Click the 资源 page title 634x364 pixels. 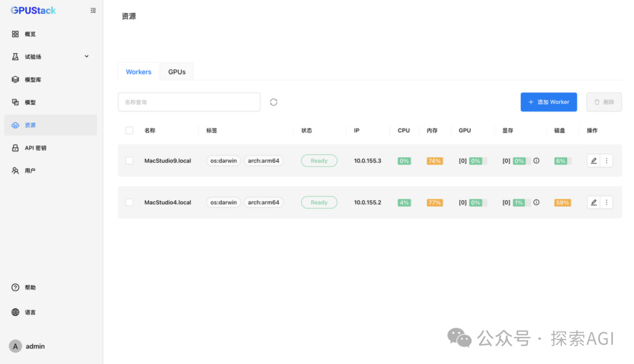click(x=129, y=16)
